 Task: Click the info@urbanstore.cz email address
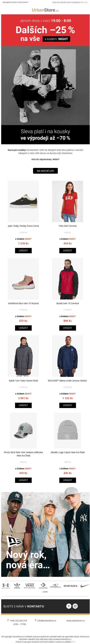click(47, 621)
